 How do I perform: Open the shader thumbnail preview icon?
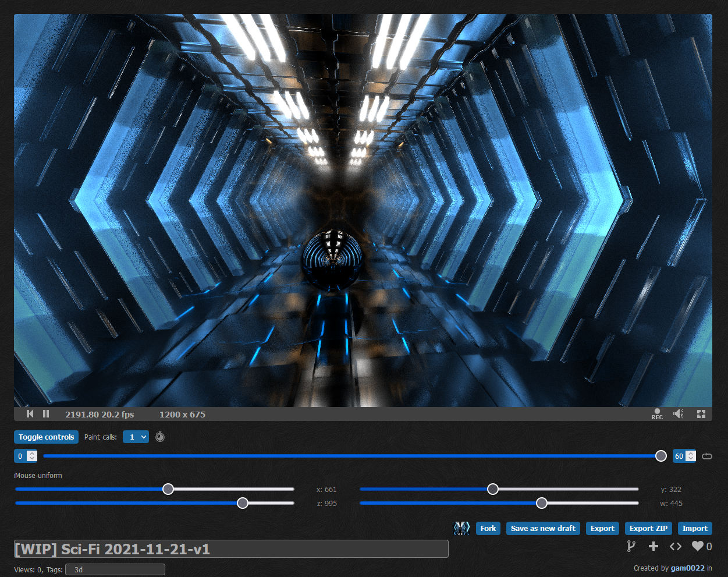(x=461, y=528)
